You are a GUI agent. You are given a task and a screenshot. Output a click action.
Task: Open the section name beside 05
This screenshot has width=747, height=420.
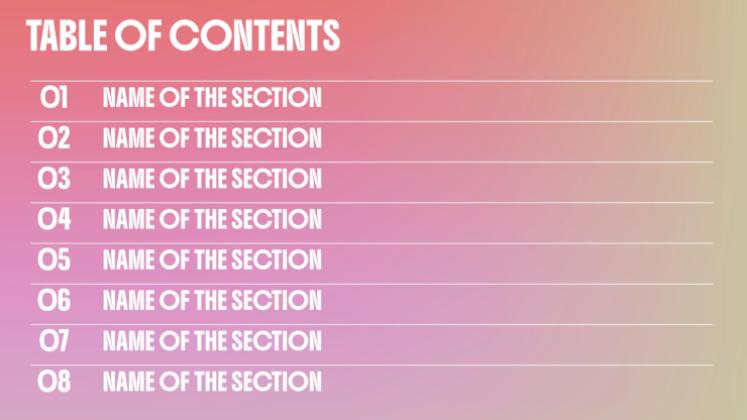coord(212,261)
